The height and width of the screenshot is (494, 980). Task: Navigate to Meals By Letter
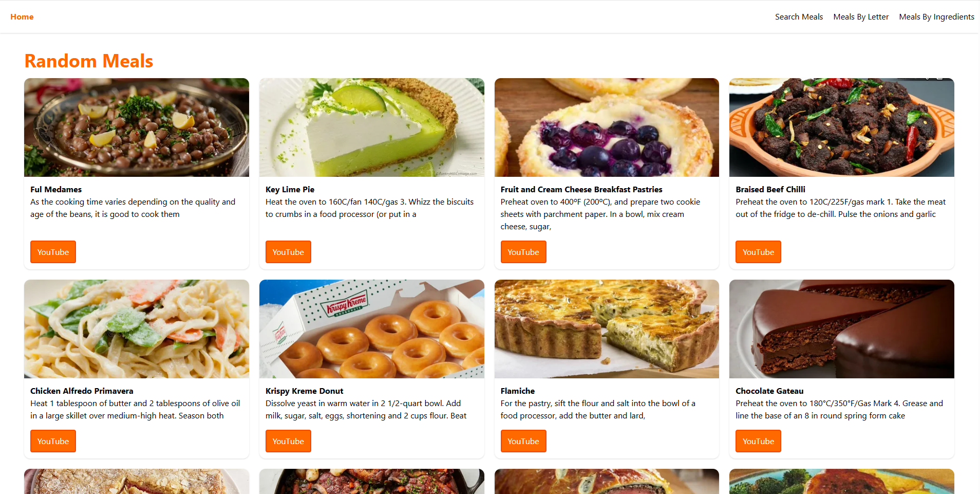[x=861, y=16]
